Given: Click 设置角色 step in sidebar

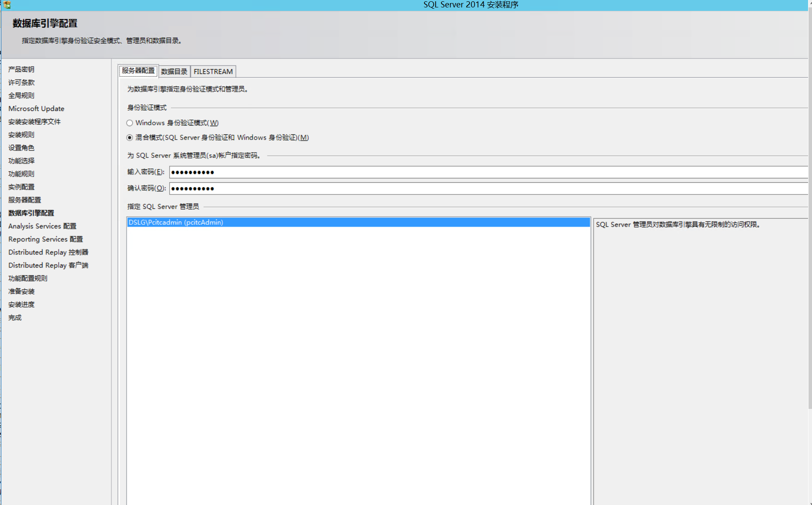Looking at the screenshot, I should (x=21, y=147).
